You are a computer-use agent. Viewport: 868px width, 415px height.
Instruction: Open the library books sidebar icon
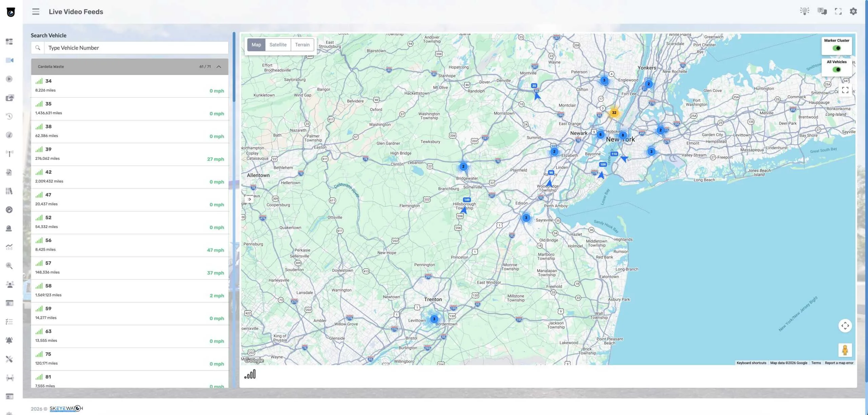pyautogui.click(x=9, y=191)
